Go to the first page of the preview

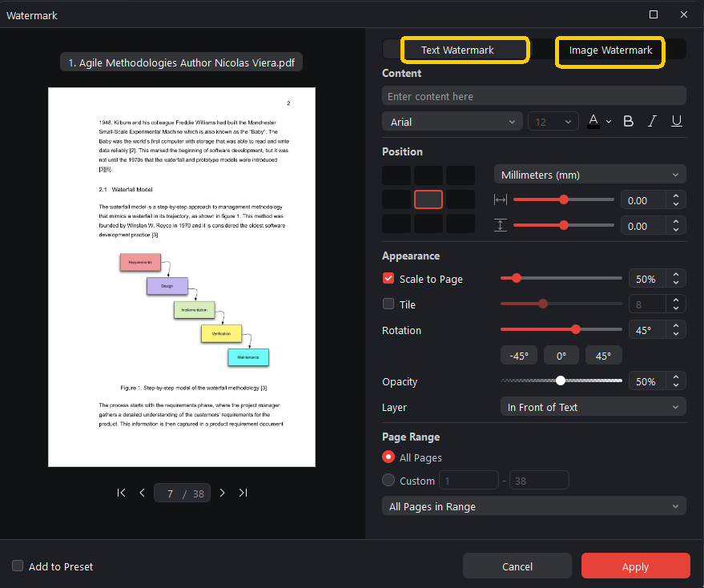pos(121,493)
